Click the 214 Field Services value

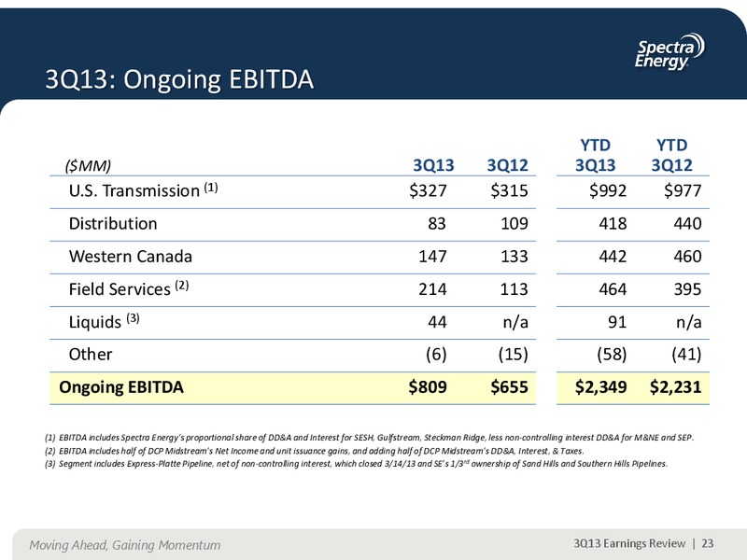click(x=432, y=289)
